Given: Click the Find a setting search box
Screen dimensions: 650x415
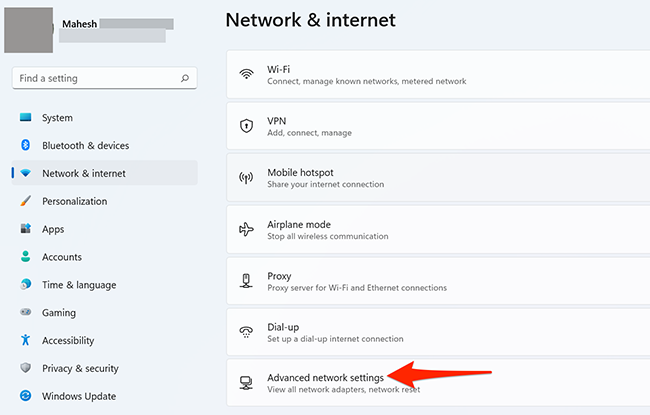Looking at the screenshot, I should coord(104,78).
